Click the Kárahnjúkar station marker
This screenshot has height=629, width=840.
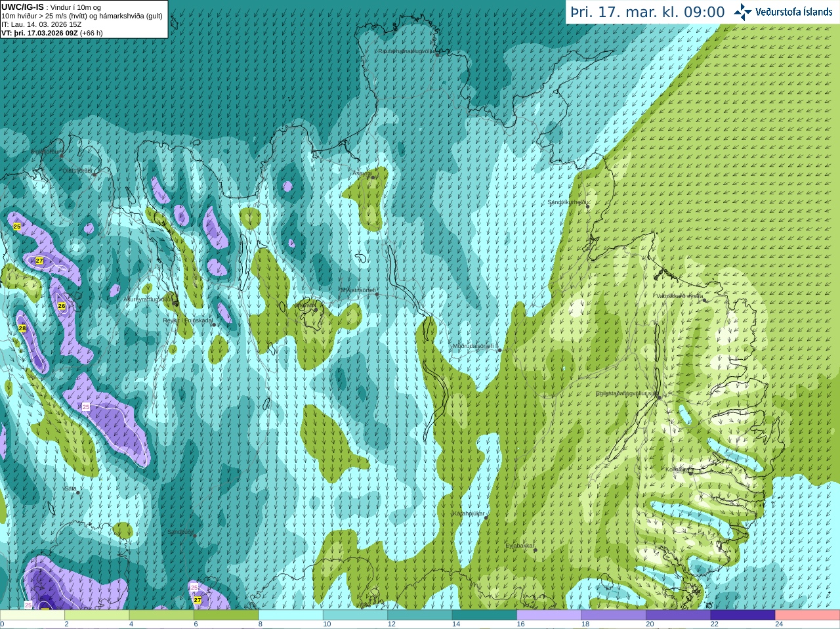(486, 517)
